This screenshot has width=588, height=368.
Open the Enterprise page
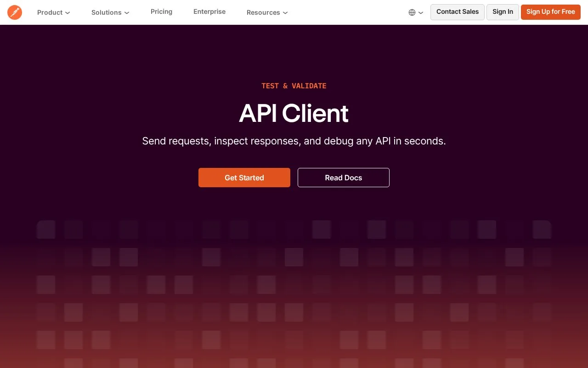[209, 11]
